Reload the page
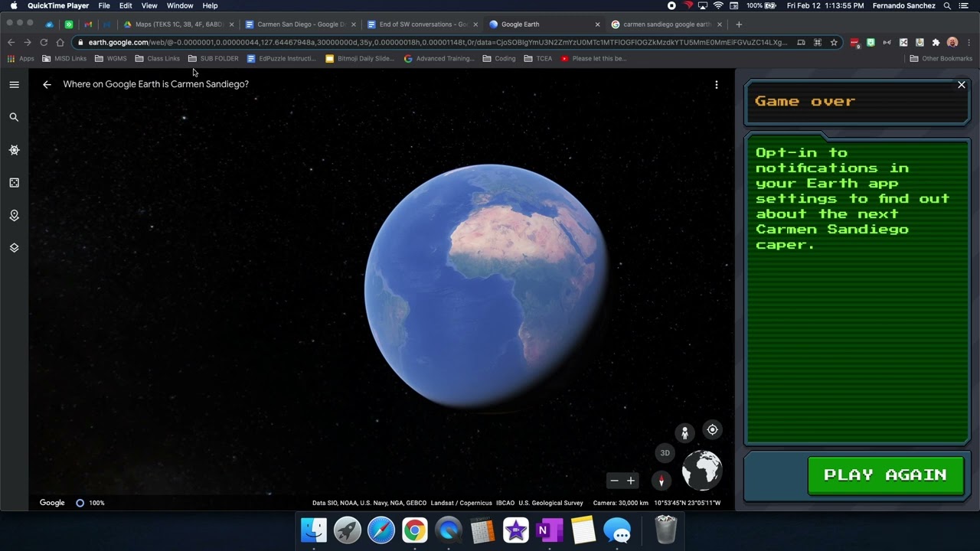This screenshot has width=980, height=551. 44,43
